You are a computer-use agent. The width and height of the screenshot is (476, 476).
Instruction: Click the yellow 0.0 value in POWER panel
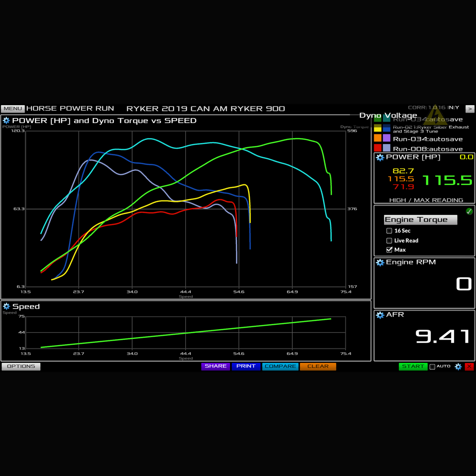(466, 157)
